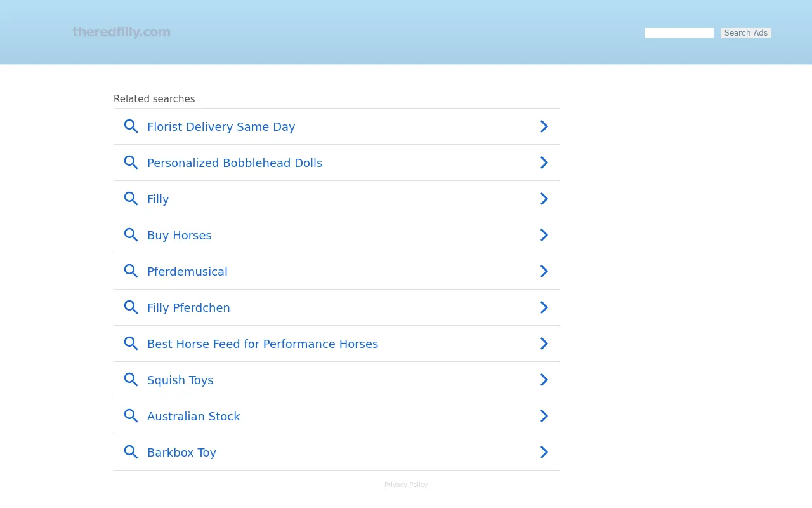Click the magnifier icon next to Filly

coord(131,199)
